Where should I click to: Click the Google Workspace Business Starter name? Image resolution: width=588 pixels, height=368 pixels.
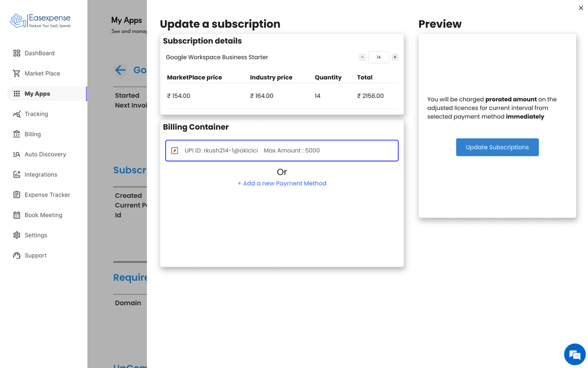(217, 57)
